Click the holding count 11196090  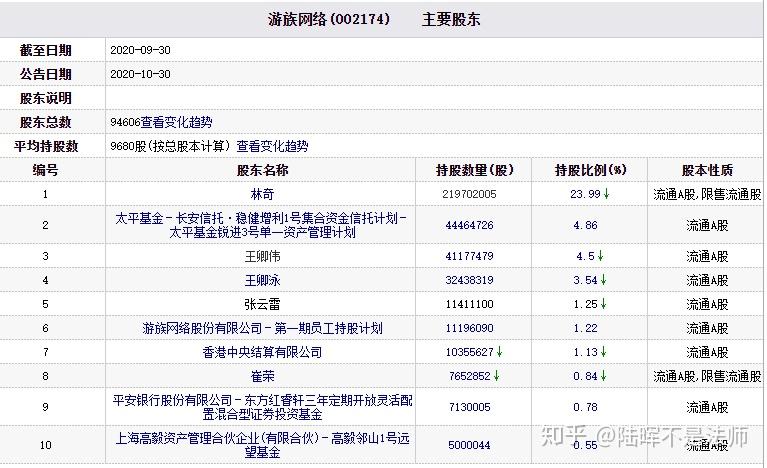pyautogui.click(x=469, y=328)
